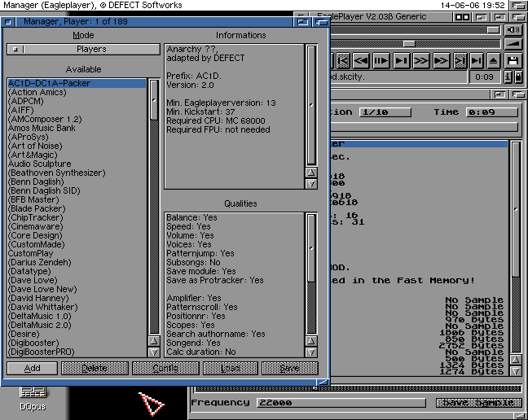
Task: Click the solid double-arrow forward button
Action: pyautogui.click(x=441, y=61)
